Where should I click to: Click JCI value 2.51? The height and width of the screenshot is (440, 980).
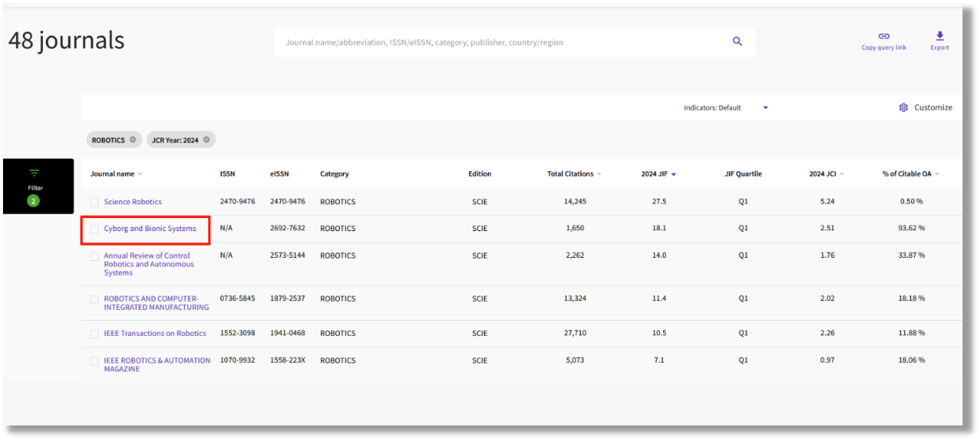[x=827, y=228]
